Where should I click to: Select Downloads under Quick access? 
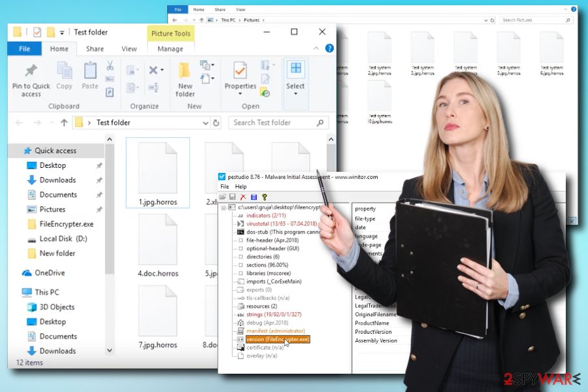57,180
